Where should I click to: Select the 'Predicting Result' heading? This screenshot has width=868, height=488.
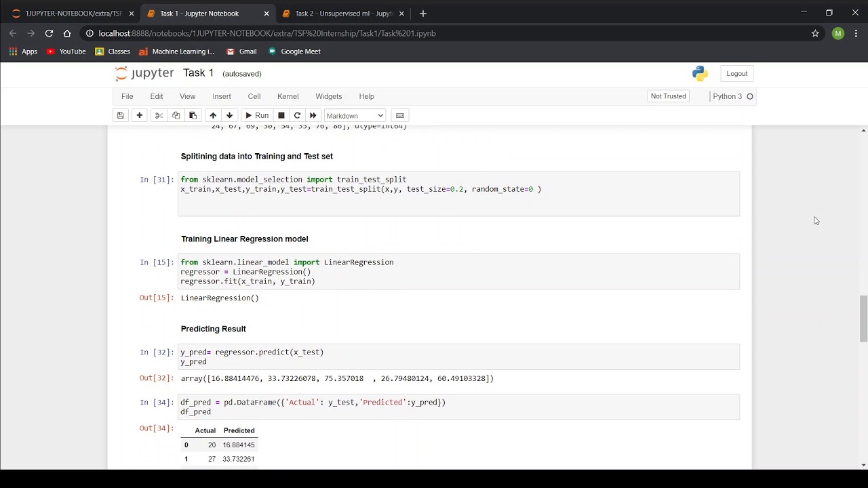(213, 329)
